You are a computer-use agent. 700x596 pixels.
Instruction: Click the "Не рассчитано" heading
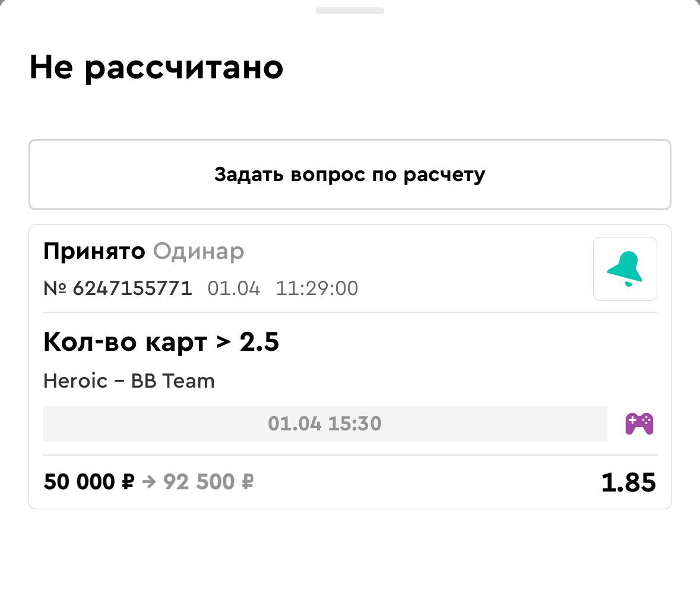(156, 67)
